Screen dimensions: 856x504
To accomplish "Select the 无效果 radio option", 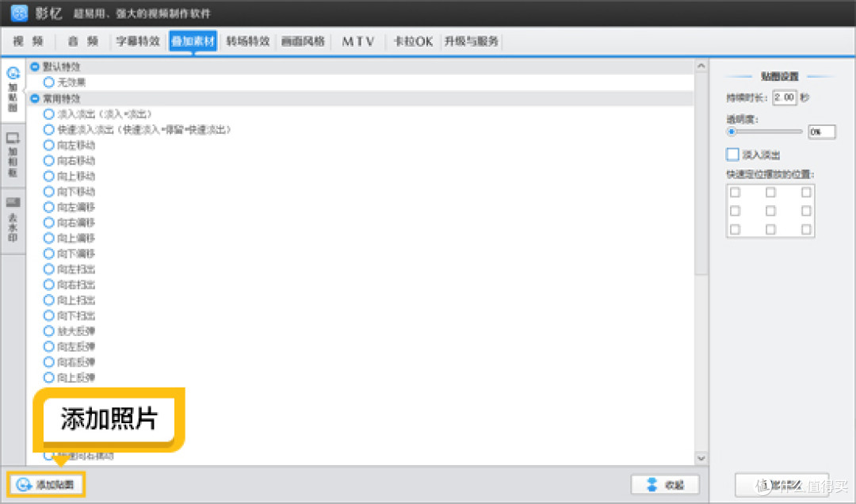I will 48,82.
